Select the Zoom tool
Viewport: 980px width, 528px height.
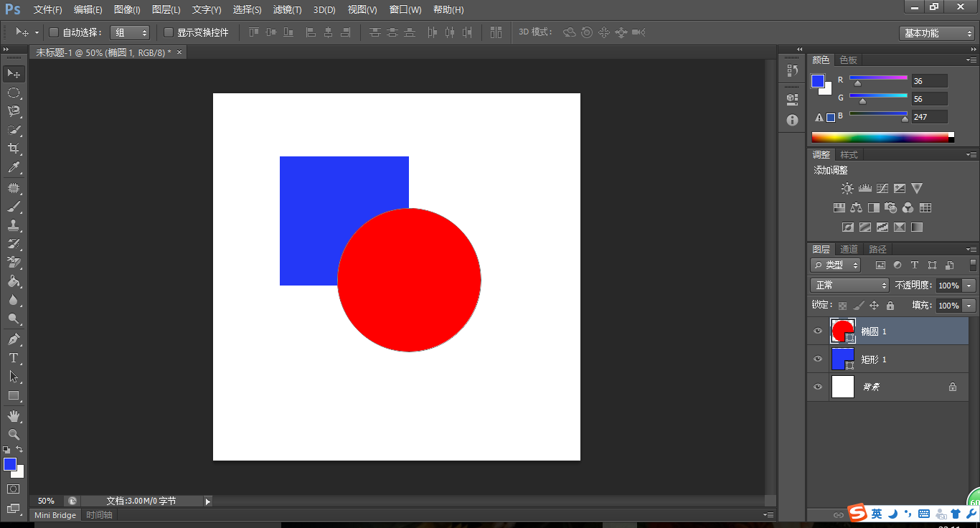click(x=14, y=434)
